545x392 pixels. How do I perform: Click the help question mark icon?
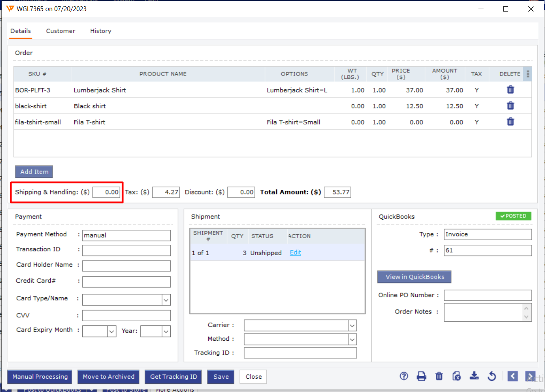[x=404, y=376]
